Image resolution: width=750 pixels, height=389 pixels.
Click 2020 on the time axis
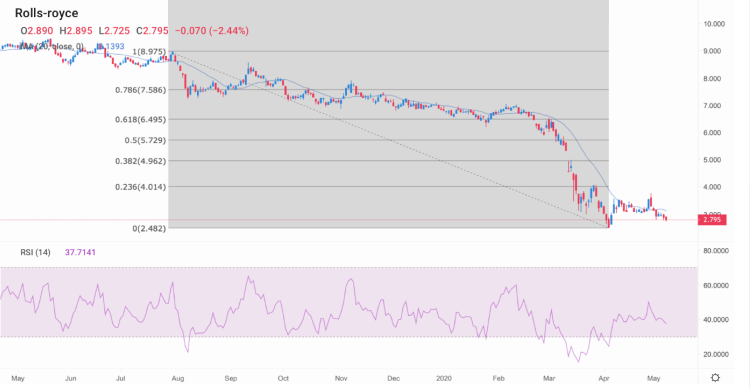(x=444, y=378)
